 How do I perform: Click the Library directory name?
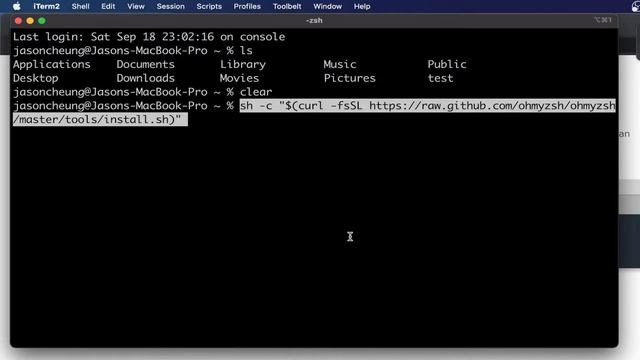(243, 64)
